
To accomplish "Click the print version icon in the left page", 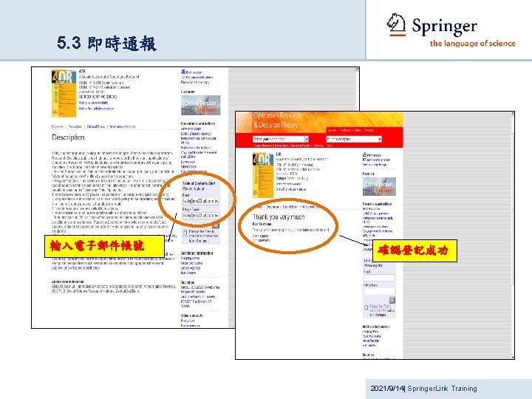I will click(x=183, y=72).
